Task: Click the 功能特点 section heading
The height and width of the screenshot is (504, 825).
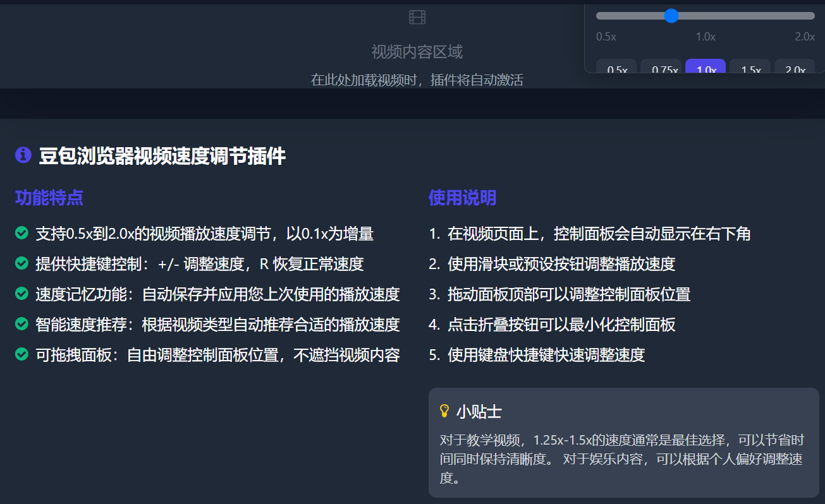Action: click(x=49, y=198)
